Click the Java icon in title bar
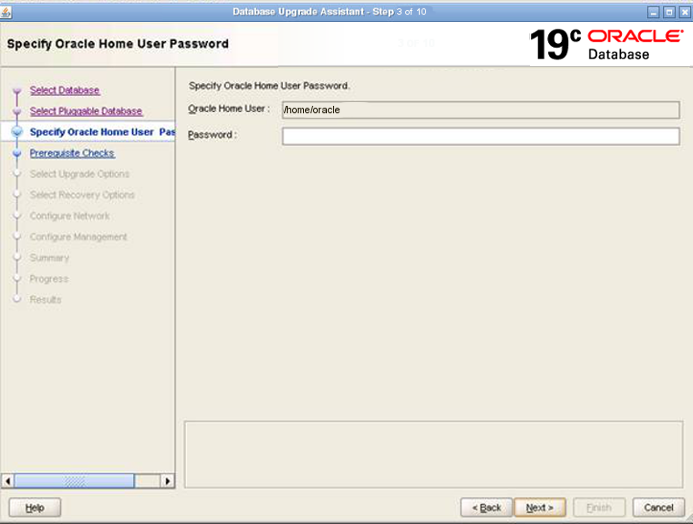Viewport: 693px width, 524px height. [8, 11]
